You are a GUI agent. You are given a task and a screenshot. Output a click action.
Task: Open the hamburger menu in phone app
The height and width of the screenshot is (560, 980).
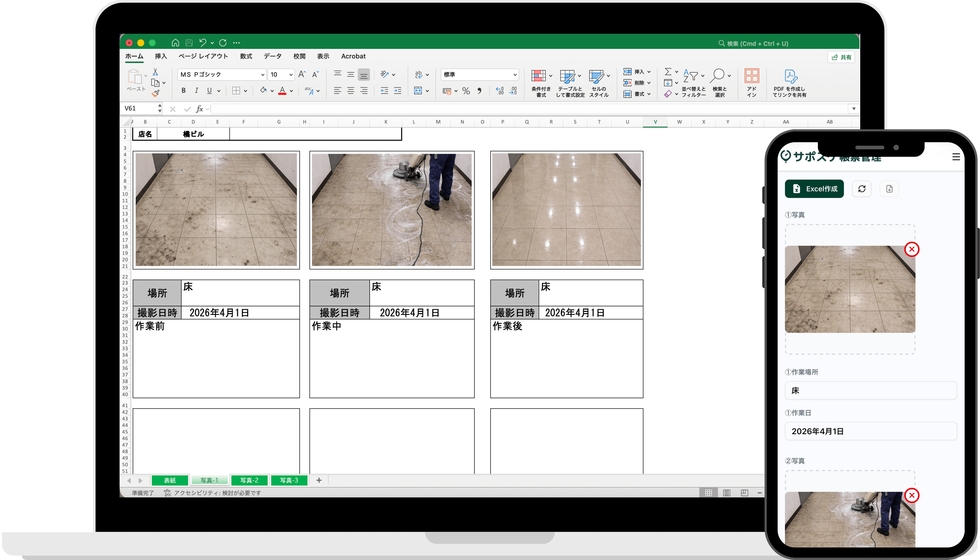(x=956, y=157)
